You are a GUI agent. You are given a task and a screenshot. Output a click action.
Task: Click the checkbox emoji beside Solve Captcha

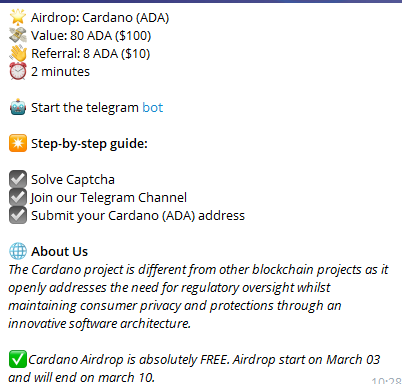[x=18, y=179]
